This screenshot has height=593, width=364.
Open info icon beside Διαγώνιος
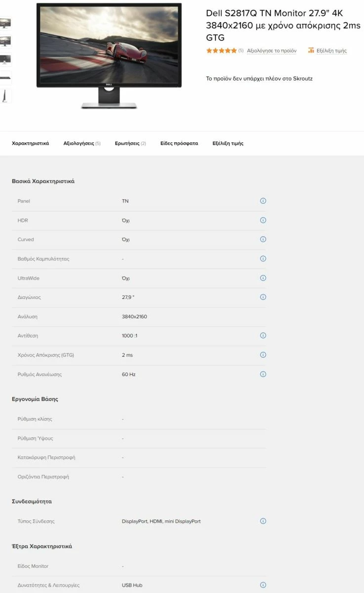click(263, 297)
